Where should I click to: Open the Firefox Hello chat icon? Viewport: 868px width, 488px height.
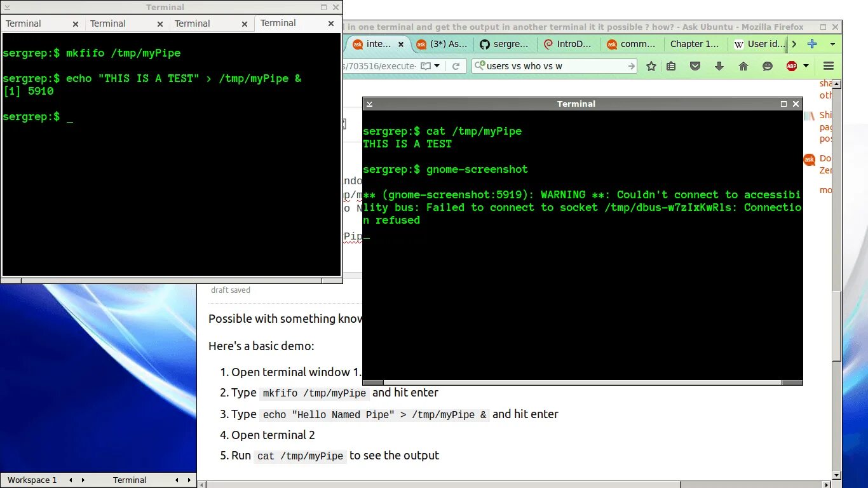pyautogui.click(x=767, y=66)
